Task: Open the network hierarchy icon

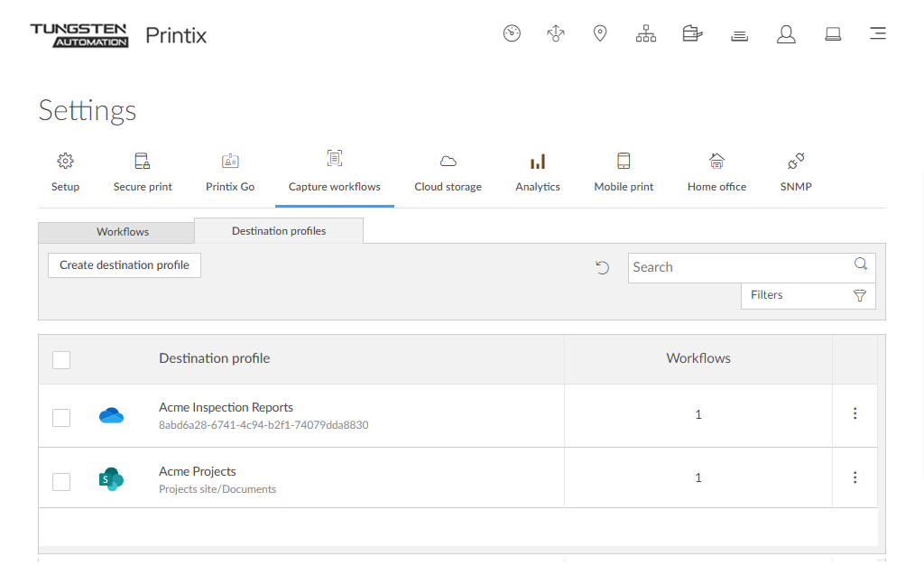Action: 646,34
